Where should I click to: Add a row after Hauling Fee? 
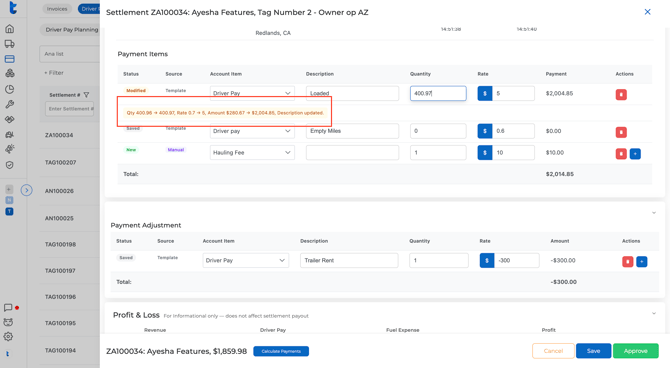635,153
